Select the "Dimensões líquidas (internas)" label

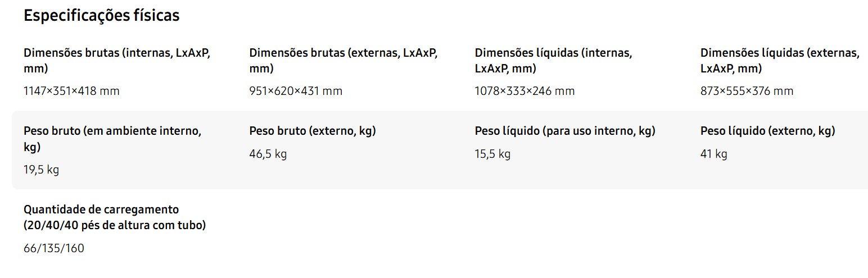(554, 61)
